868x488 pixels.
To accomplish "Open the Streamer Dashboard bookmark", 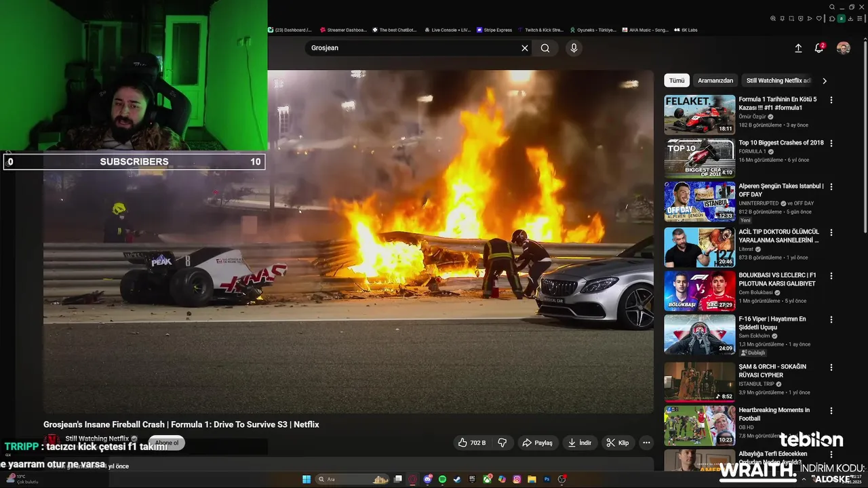I will coord(343,30).
